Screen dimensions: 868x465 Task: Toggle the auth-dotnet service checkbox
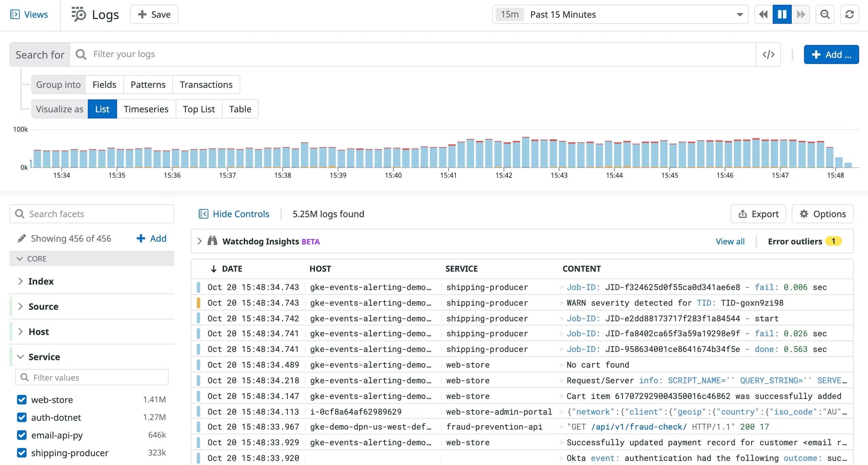pos(22,417)
